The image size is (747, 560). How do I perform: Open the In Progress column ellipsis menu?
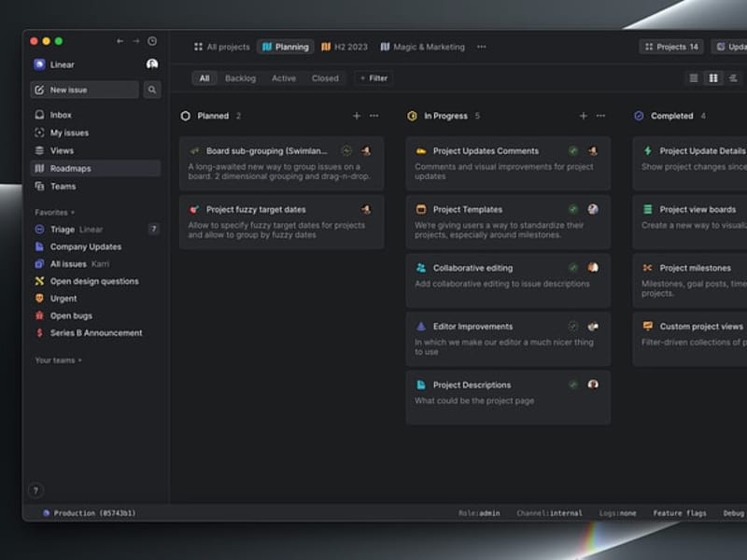[600, 116]
